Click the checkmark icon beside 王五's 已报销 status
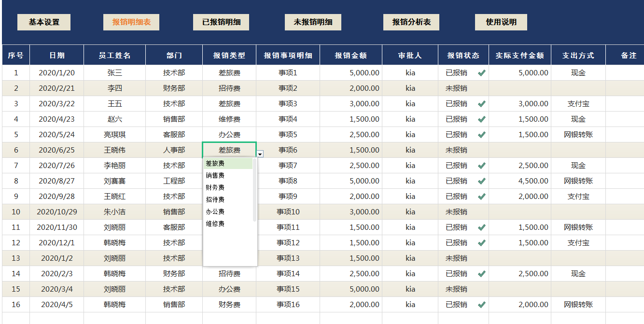 481,103
